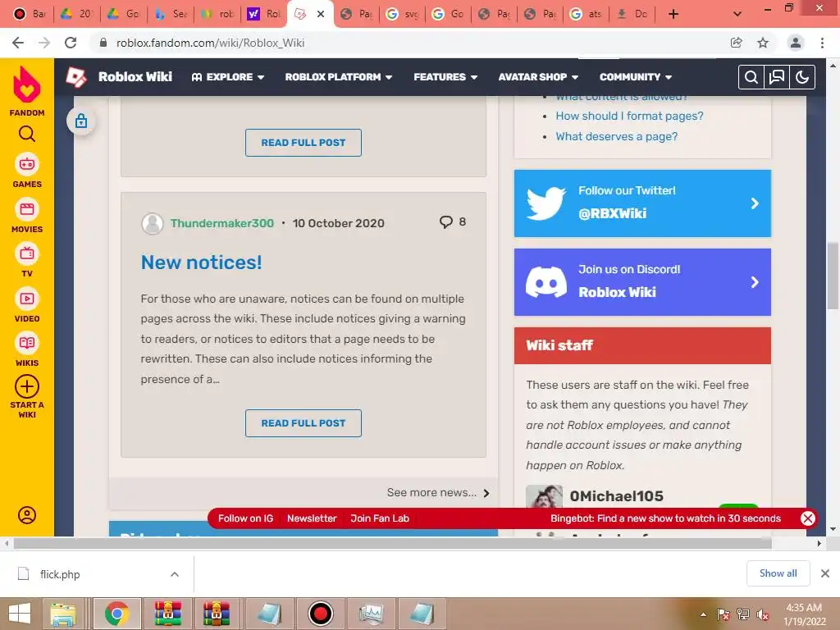The image size is (840, 630).
Task: Expand the Explore dropdown menu
Action: coord(228,77)
